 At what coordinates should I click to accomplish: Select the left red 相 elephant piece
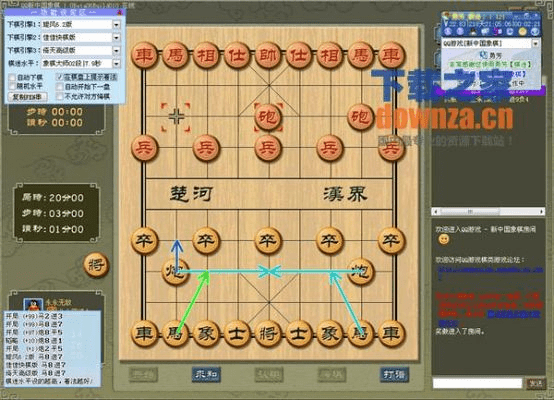point(206,55)
